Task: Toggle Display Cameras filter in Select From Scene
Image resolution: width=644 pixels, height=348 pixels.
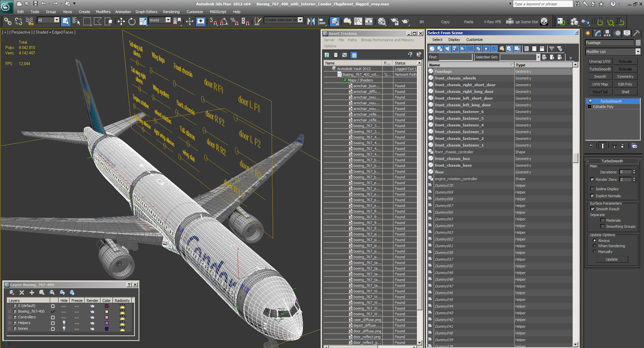Action: tap(455, 49)
